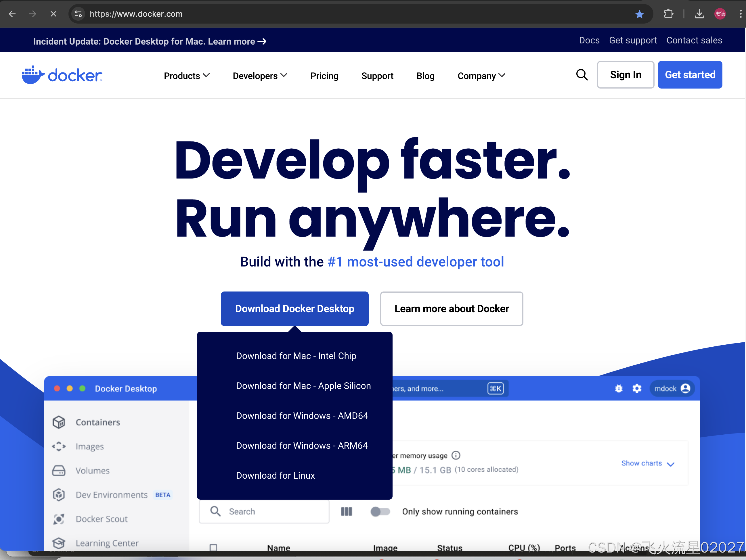Viewport: 746px width, 560px height.
Task: Click the Containers cube icon in sidebar
Action: click(59, 422)
